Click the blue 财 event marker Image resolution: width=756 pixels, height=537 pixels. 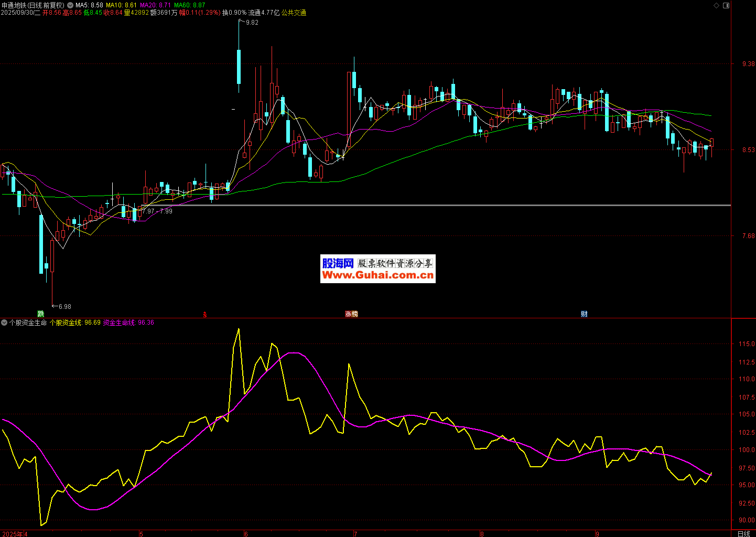click(584, 314)
